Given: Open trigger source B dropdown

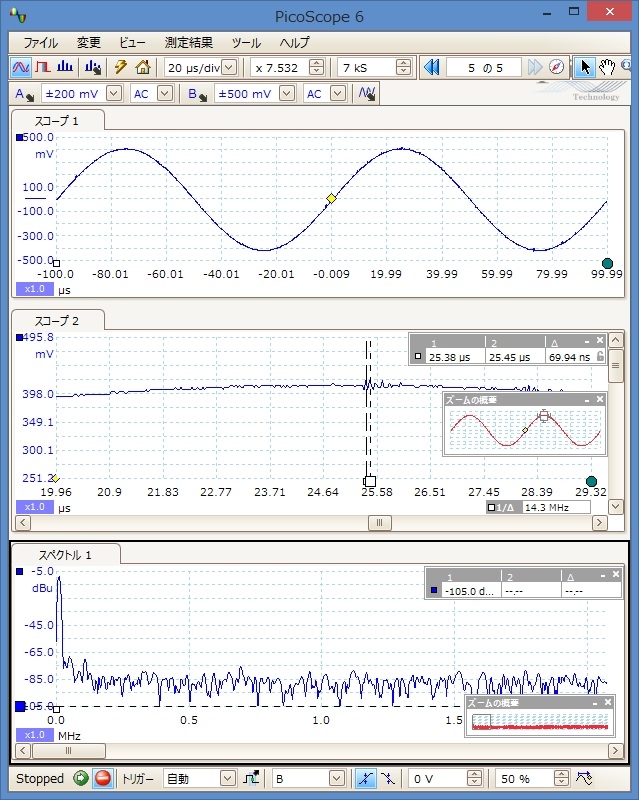Looking at the screenshot, I should [x=338, y=778].
